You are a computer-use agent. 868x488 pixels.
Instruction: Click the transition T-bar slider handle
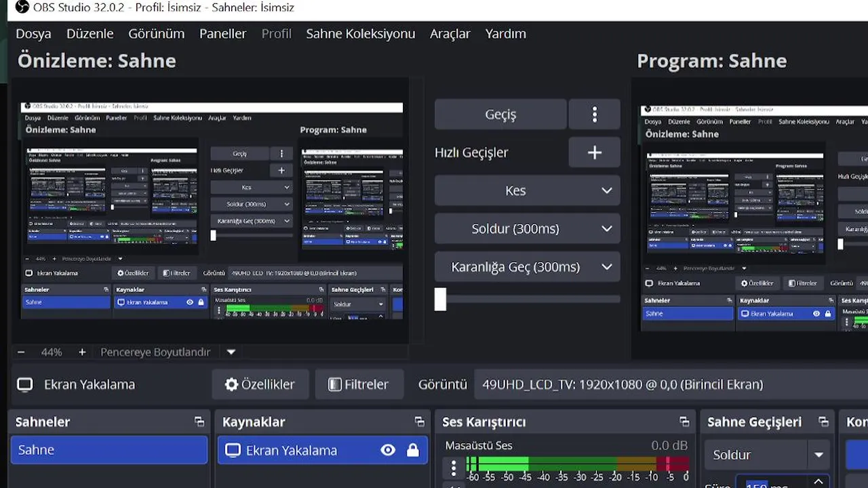441,299
